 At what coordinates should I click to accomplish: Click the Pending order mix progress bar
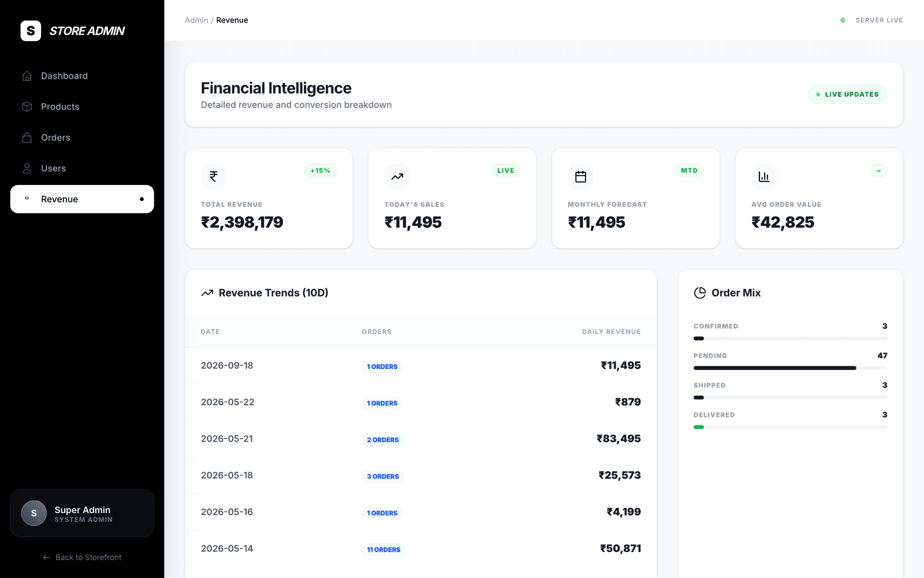[x=790, y=368]
